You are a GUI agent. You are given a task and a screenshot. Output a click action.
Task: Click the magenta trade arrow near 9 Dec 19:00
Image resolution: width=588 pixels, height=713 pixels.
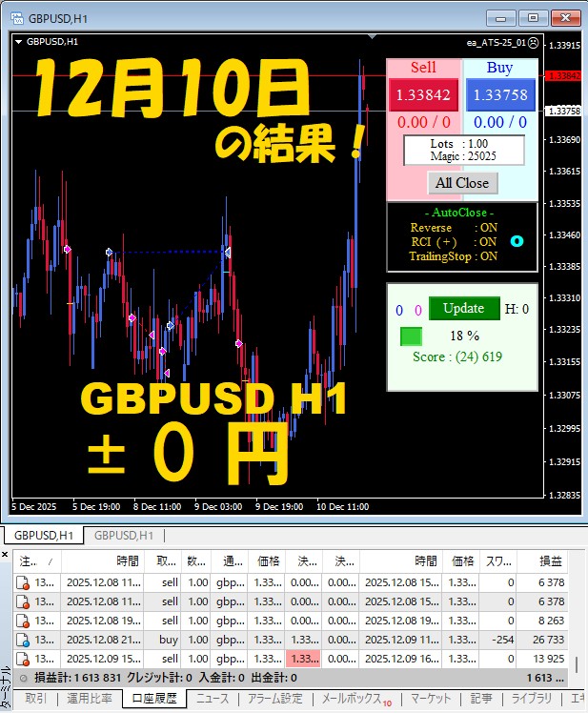coord(239,343)
